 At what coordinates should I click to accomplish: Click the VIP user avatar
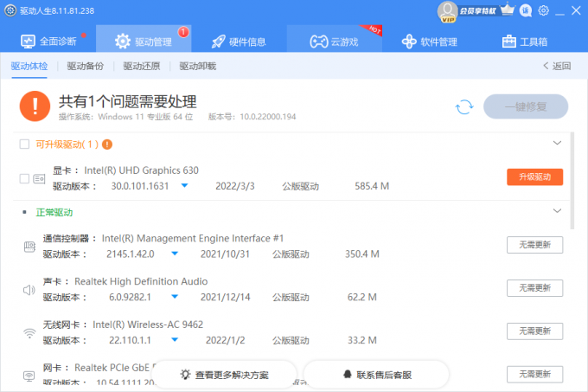click(448, 10)
